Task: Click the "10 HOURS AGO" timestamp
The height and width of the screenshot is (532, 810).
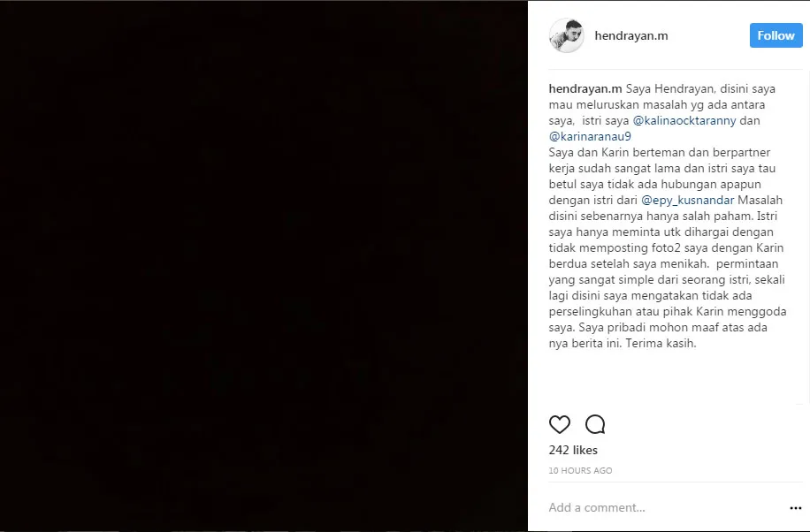Action: pyautogui.click(x=580, y=470)
